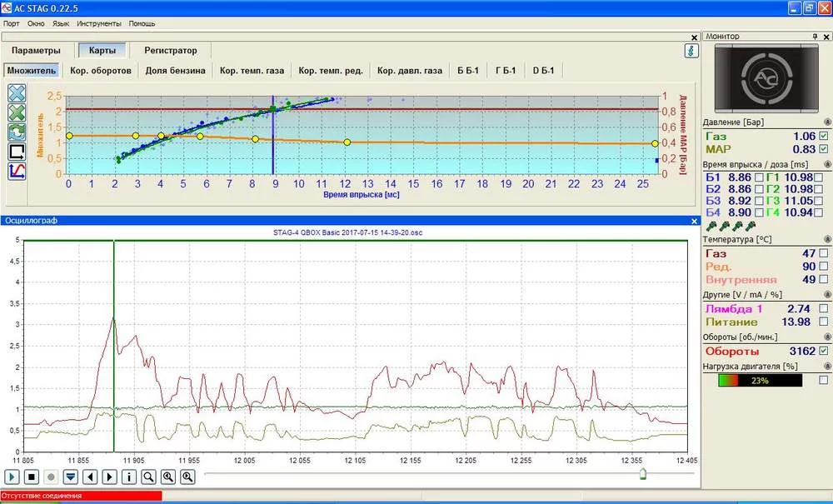Collapse the Время впрыска / доза section
Image resolution: width=833 pixels, height=504 pixels.
(x=826, y=165)
